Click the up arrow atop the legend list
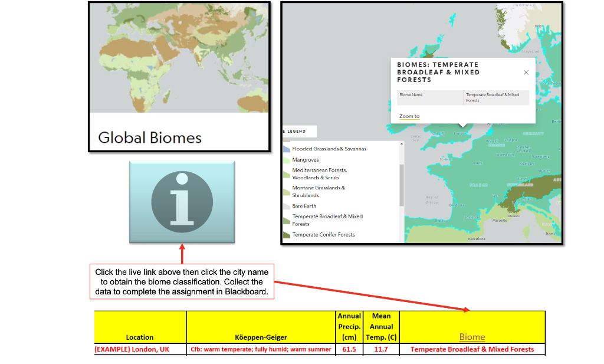 (x=402, y=143)
